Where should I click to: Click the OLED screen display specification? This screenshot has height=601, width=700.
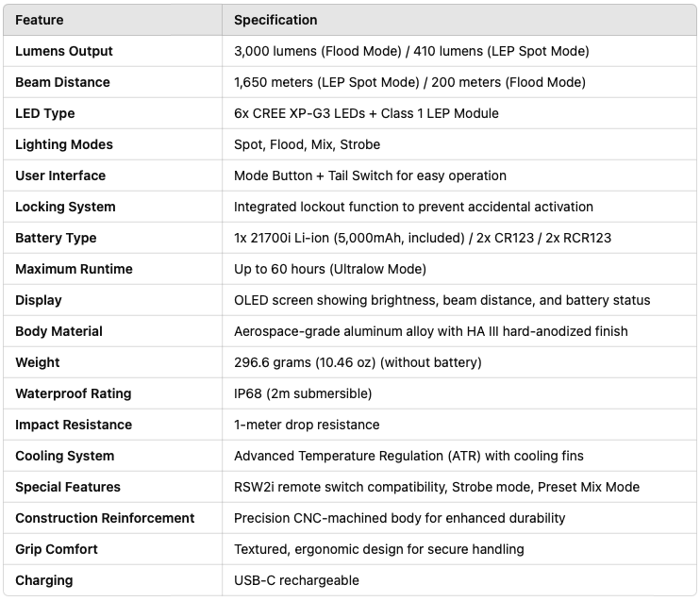point(442,300)
